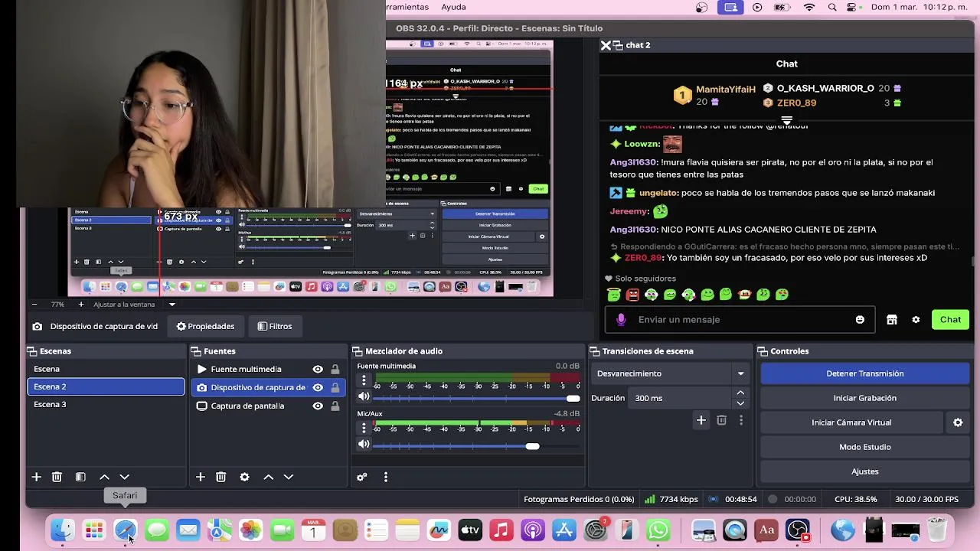The width and height of the screenshot is (980, 551).
Task: Move the source down in Fuentes
Action: point(289,477)
